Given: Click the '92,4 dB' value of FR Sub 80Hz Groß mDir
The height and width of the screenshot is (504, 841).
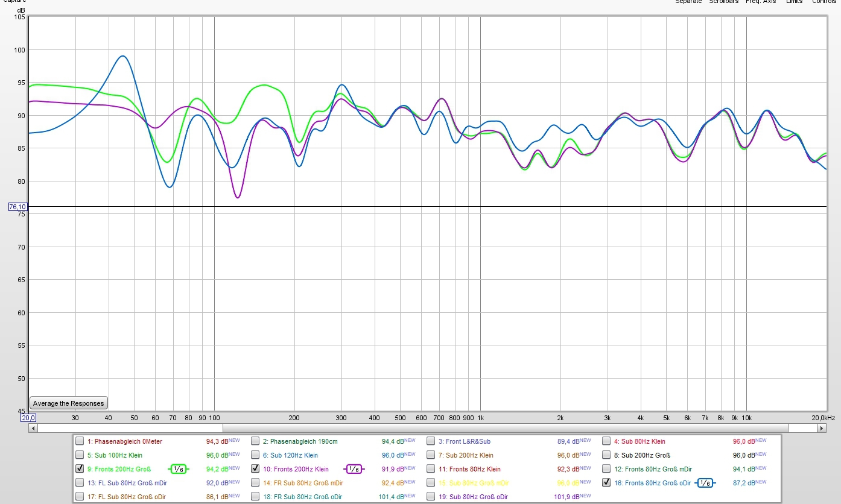Looking at the screenshot, I should (393, 482).
